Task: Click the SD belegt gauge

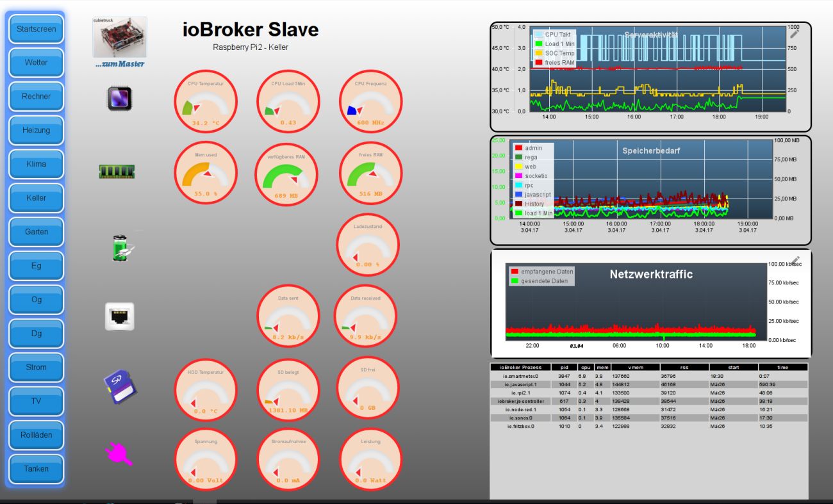Action: tap(288, 390)
